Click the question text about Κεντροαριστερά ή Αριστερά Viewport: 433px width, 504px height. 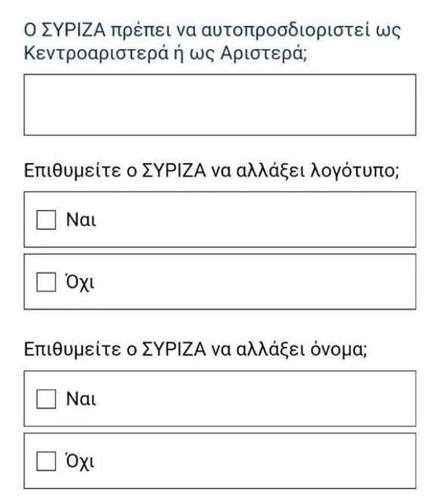click(212, 41)
